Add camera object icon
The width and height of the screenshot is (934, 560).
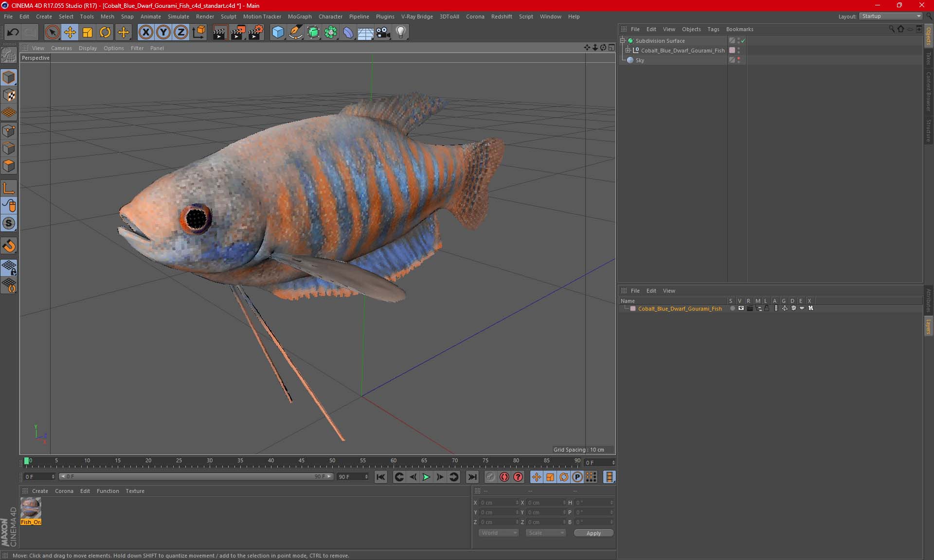[383, 33]
